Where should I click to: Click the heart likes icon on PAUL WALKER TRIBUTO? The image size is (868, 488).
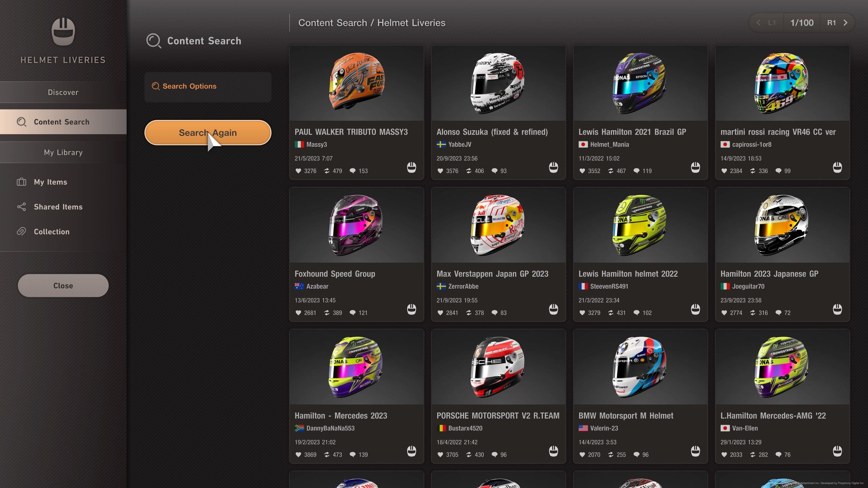(x=298, y=171)
